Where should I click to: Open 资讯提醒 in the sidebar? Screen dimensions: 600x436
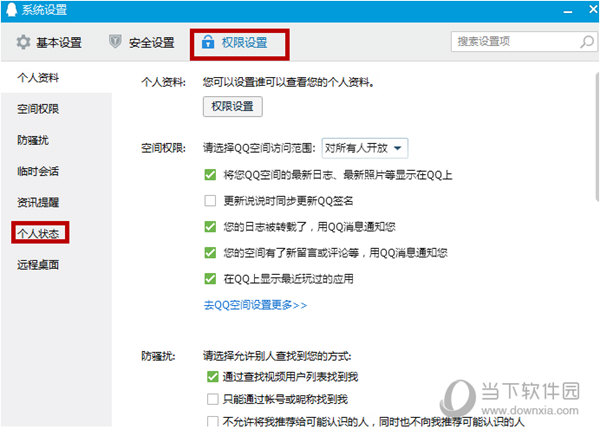(38, 202)
